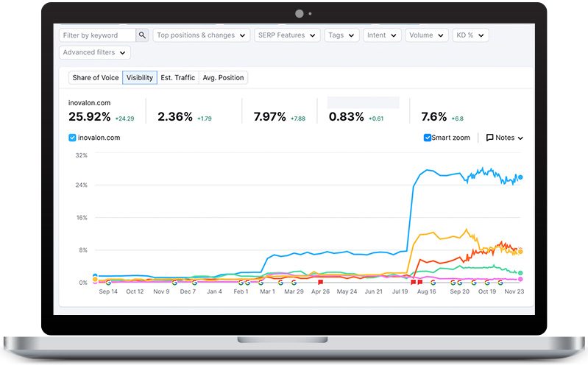
Task: Click the Google update icon near Mar 29
Action: click(x=293, y=282)
